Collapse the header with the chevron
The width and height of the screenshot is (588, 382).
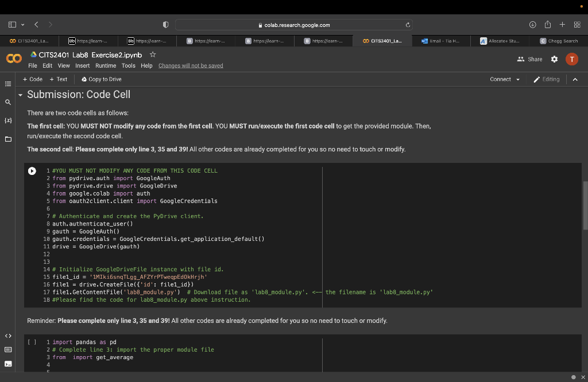[x=575, y=79]
